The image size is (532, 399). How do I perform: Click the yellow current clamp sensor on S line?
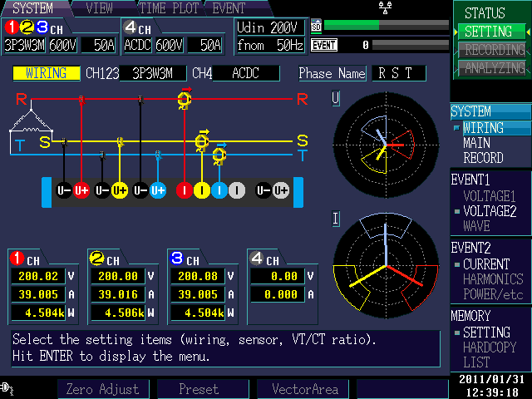[x=201, y=141]
